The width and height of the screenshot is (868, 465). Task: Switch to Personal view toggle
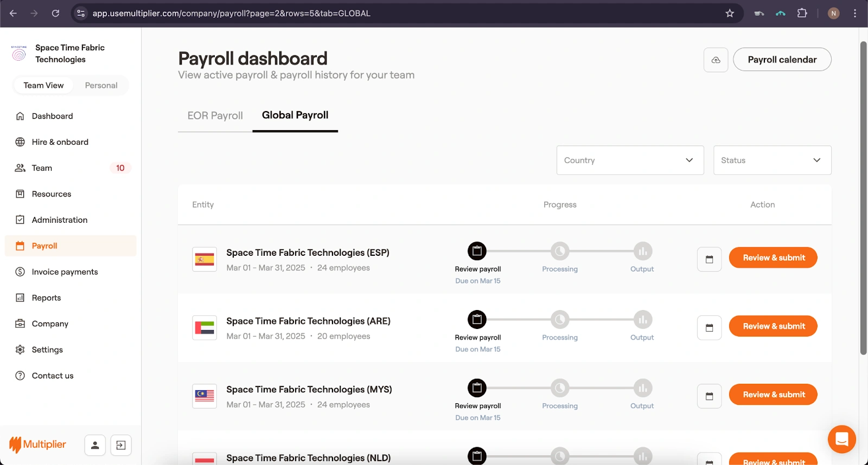pyautogui.click(x=101, y=86)
